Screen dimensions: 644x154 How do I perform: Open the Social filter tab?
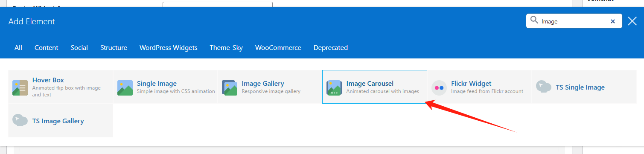(79, 48)
